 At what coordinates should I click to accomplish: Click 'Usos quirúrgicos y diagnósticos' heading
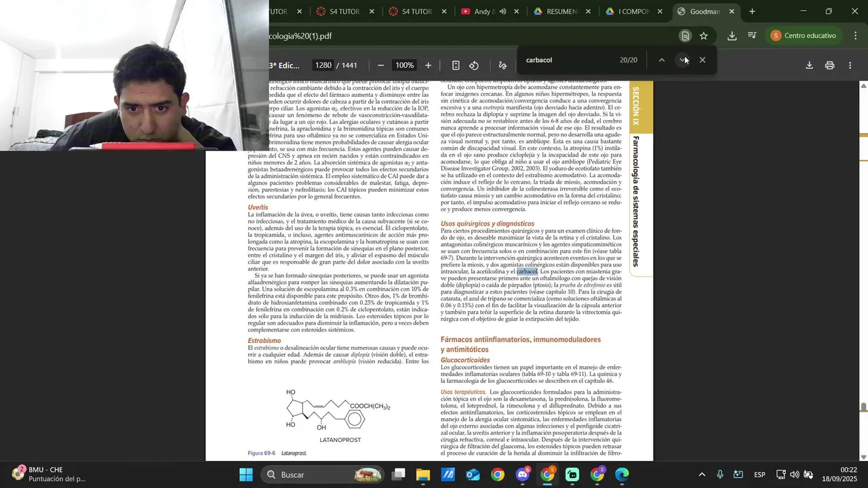point(488,224)
